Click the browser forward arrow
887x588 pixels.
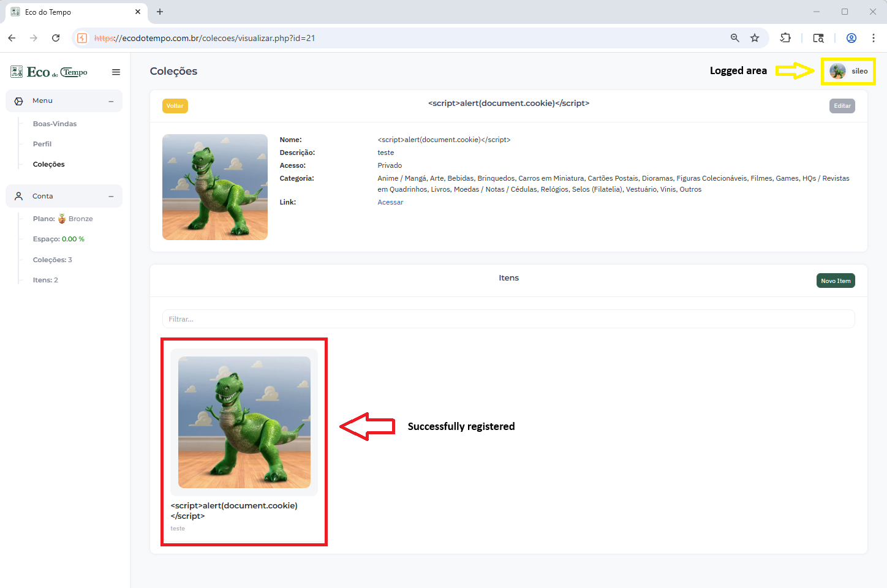34,38
